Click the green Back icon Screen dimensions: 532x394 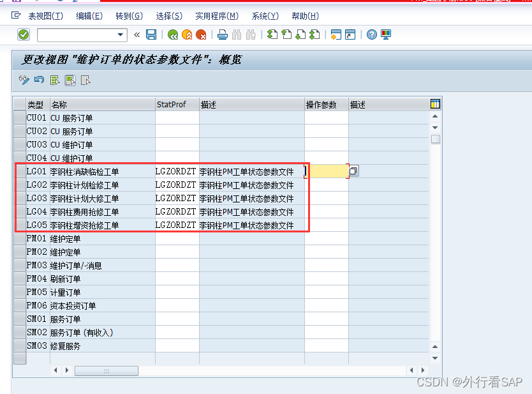[173, 34]
